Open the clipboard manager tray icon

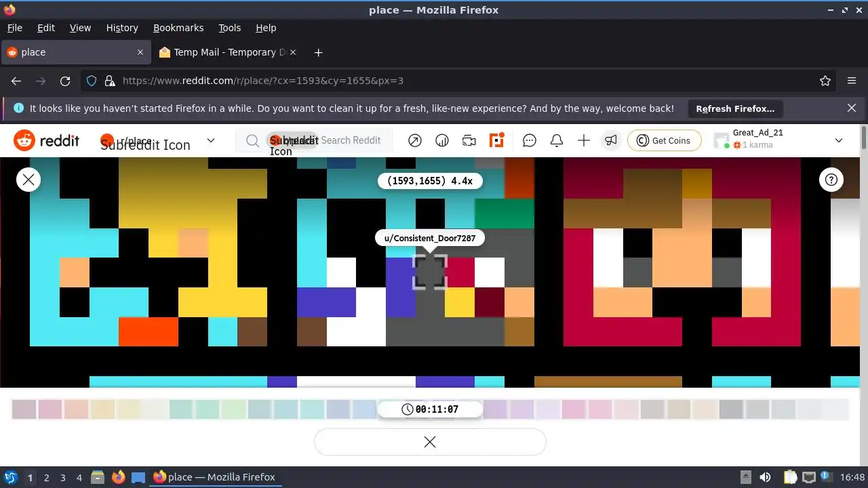pos(790,477)
